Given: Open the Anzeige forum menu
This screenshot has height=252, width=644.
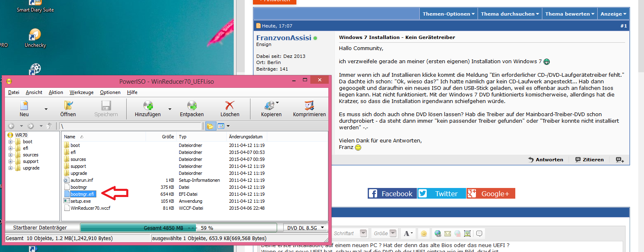Looking at the screenshot, I should click(613, 14).
